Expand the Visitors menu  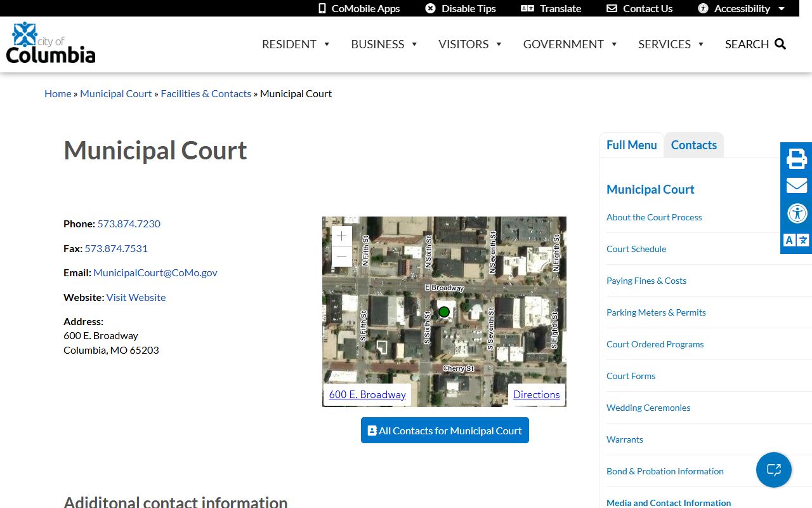[x=471, y=44]
